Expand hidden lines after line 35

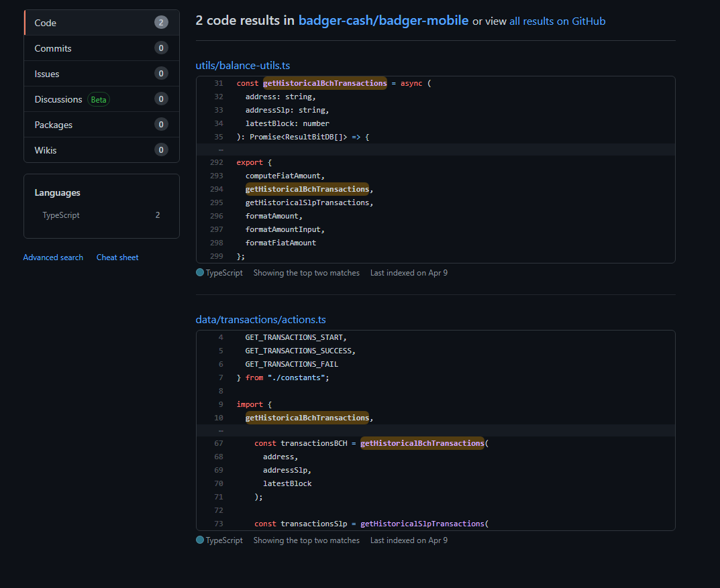coord(221,150)
